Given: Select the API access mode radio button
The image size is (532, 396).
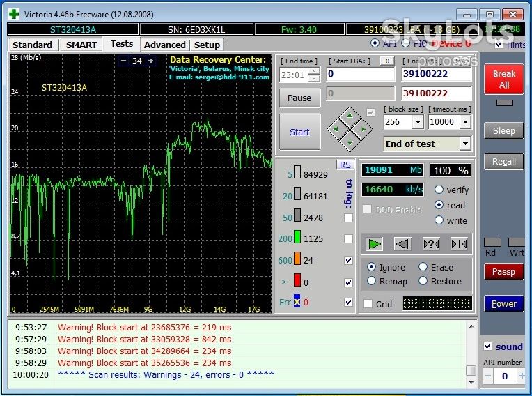Looking at the screenshot, I should (x=375, y=43).
